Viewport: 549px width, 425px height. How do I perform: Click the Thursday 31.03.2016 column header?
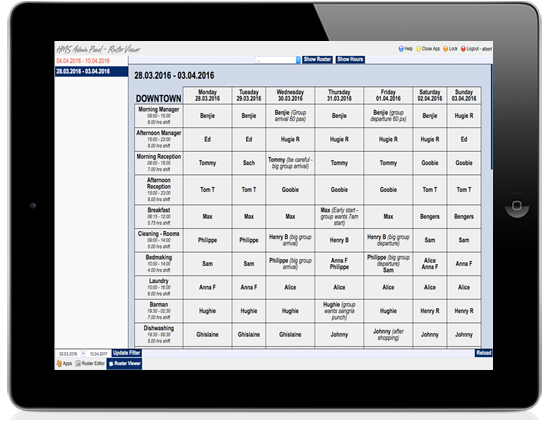[x=339, y=95]
